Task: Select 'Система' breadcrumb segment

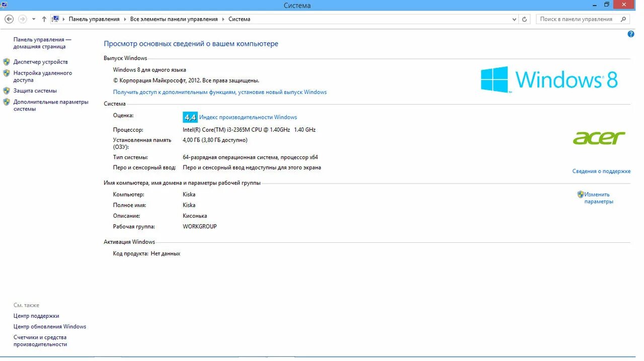Action: click(x=239, y=19)
